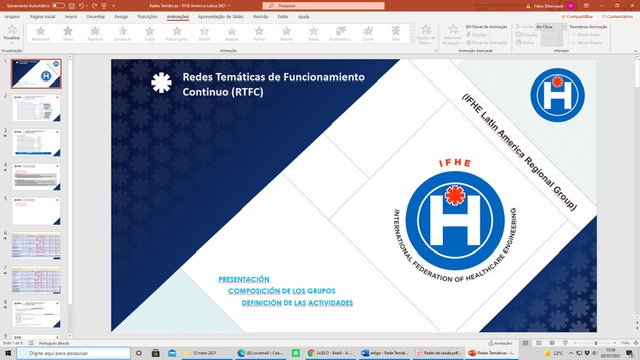Click the Slide Show view icon

(565, 343)
